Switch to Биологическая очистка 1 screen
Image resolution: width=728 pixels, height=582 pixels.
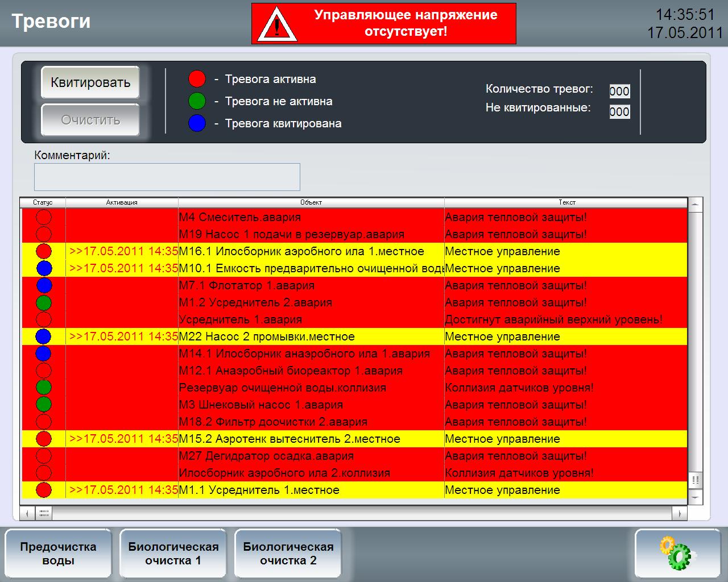point(173,554)
